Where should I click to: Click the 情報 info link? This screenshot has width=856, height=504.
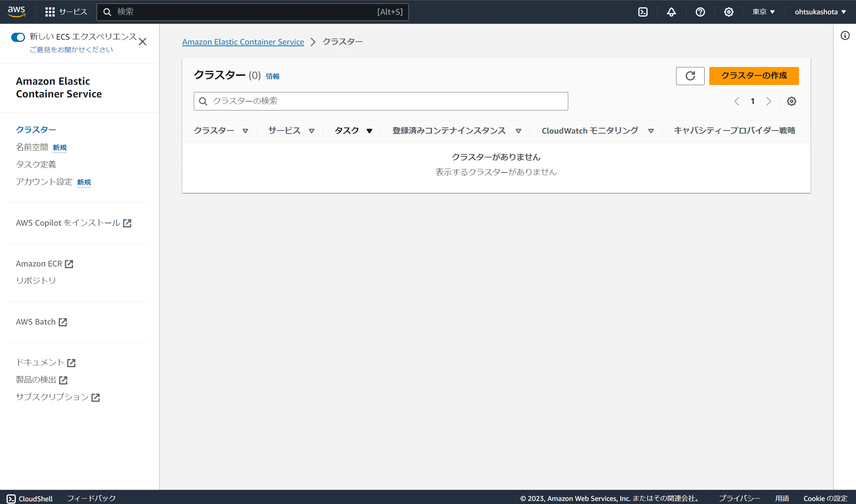click(273, 76)
